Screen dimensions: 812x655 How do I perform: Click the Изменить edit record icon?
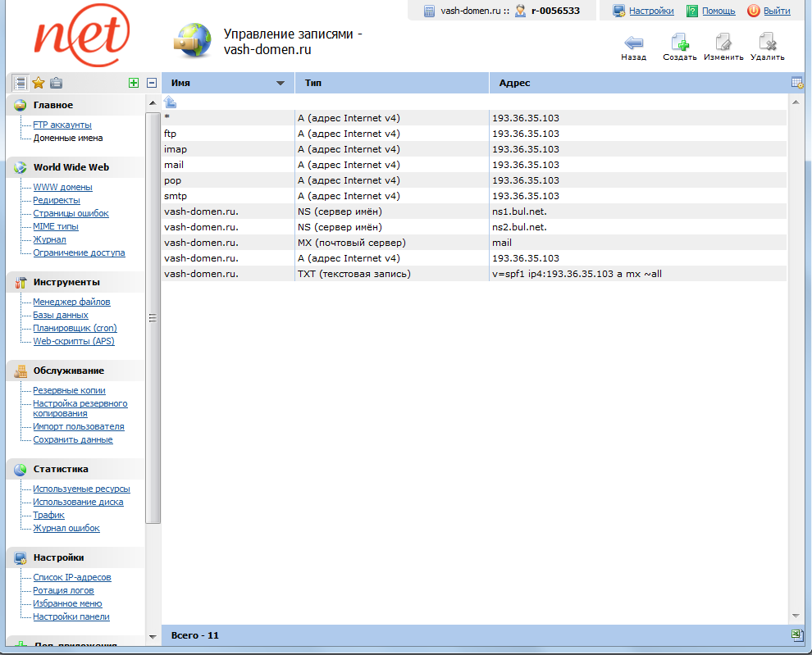(x=723, y=43)
